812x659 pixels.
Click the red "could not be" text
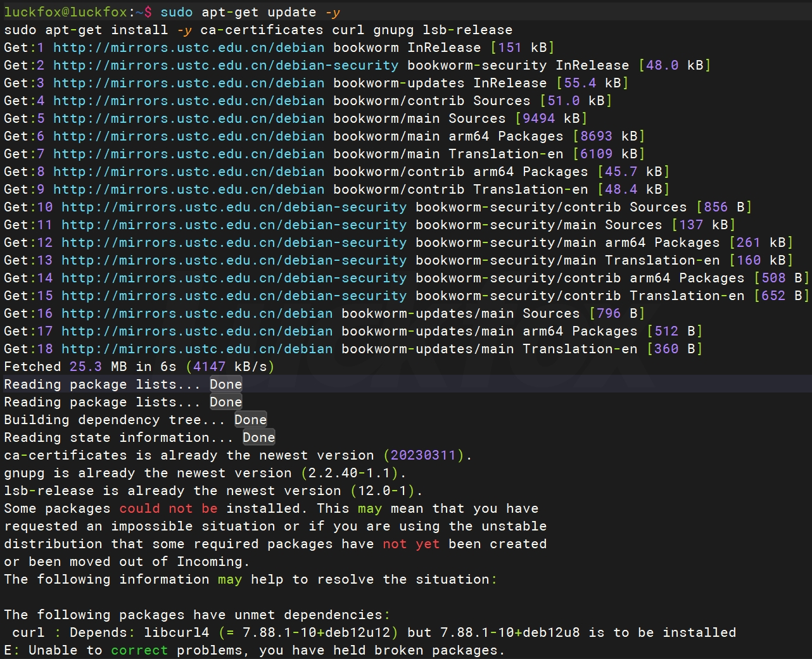point(168,508)
